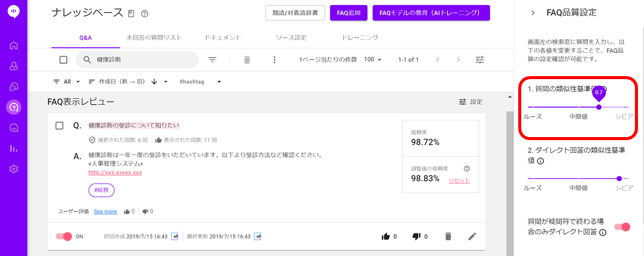Click the 1-1 of 1 pagination text
644x256 pixels.
tap(408, 59)
